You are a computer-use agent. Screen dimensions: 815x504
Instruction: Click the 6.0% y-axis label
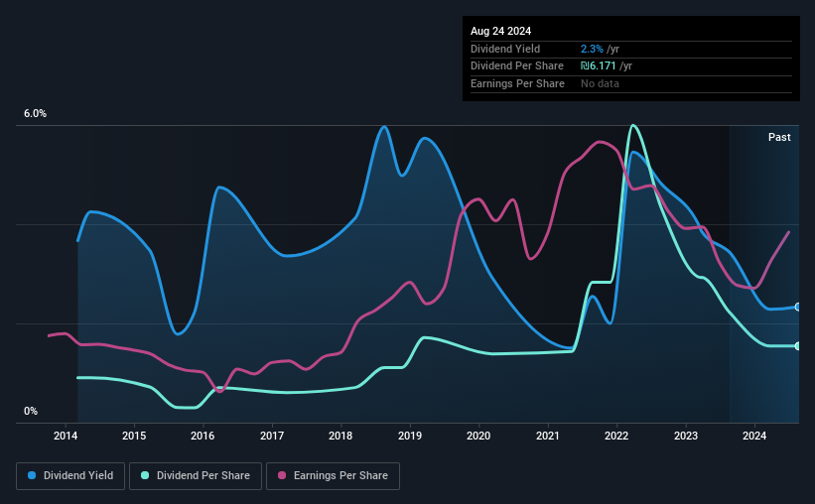(35, 114)
